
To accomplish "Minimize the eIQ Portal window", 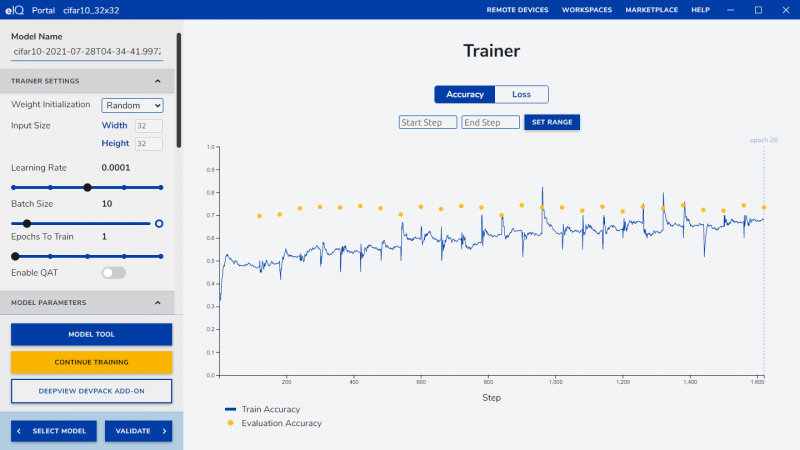I will [x=731, y=10].
